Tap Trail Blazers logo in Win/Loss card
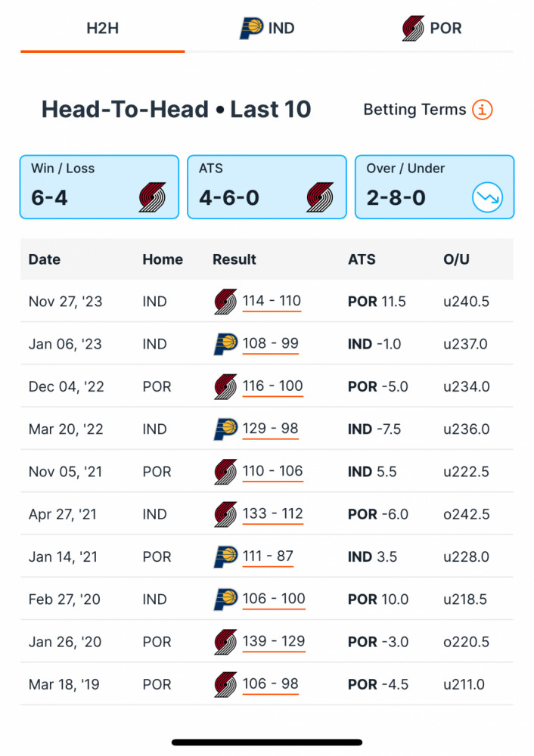This screenshot has height=756, width=534. click(x=153, y=197)
